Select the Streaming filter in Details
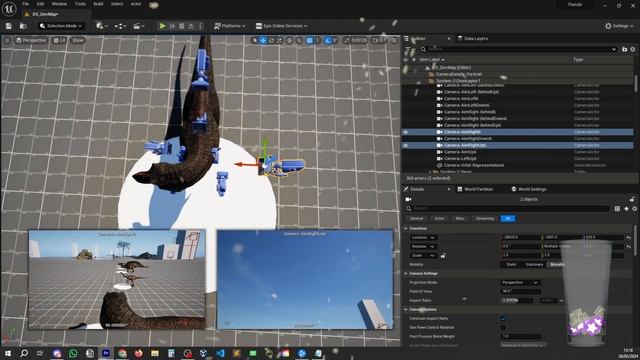 pyautogui.click(x=485, y=219)
